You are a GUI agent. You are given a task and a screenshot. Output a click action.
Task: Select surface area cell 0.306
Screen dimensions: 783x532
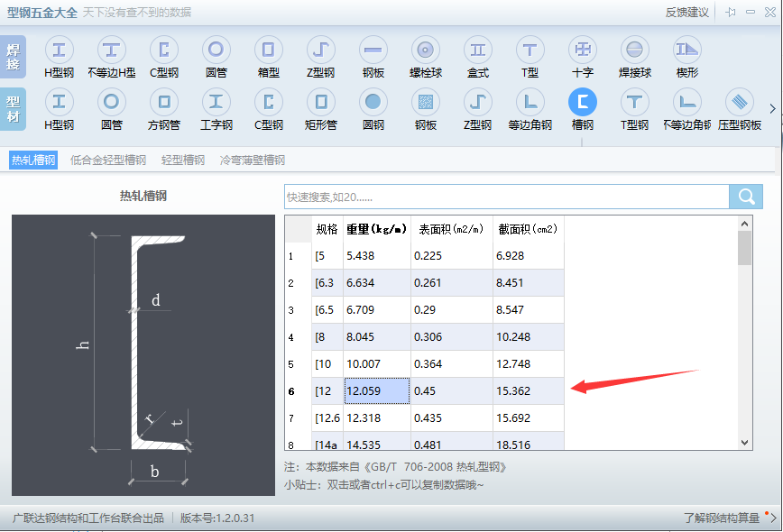pyautogui.click(x=451, y=337)
